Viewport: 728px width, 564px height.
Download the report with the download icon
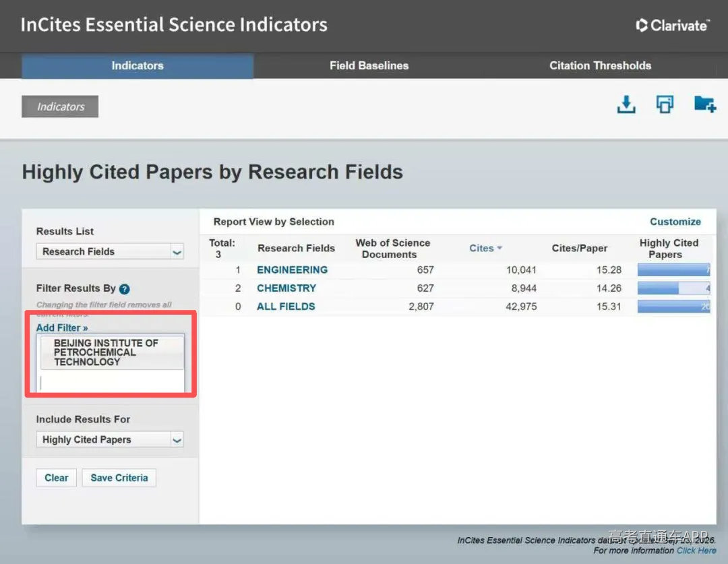[626, 104]
